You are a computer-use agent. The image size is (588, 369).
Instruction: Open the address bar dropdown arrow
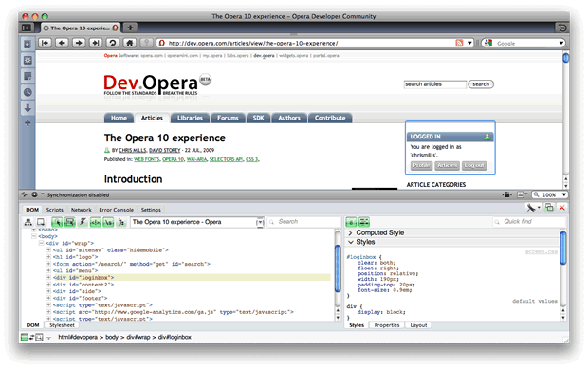[x=469, y=43]
